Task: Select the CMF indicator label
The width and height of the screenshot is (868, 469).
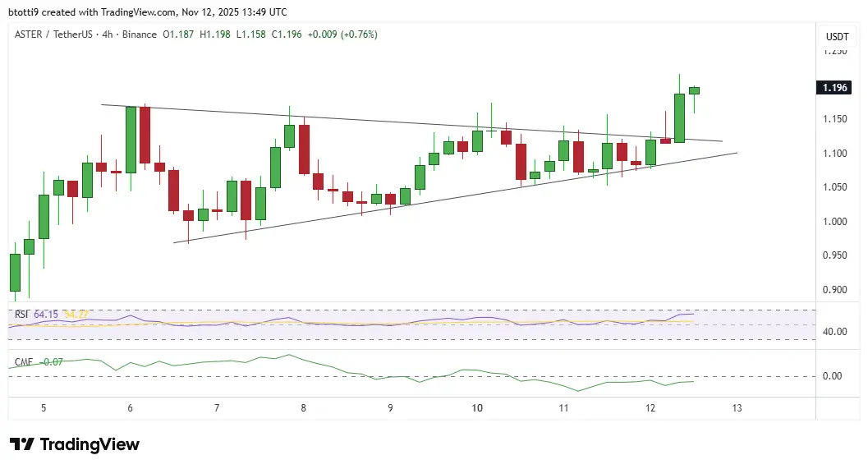Action: pos(23,362)
